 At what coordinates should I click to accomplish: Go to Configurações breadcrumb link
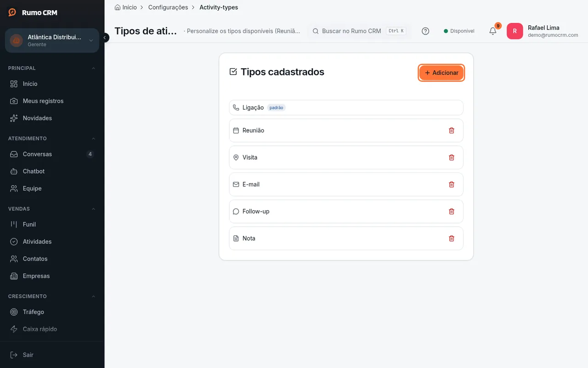(168, 7)
